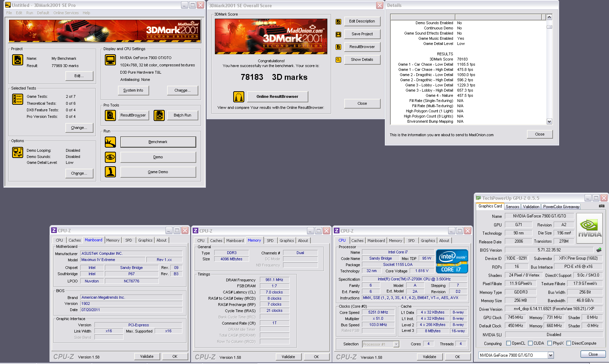Open the GPU selection dropdown in GPU-Z

click(551, 355)
